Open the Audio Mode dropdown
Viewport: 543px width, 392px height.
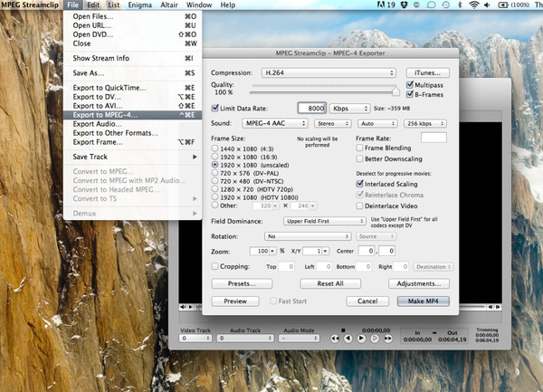point(299,339)
